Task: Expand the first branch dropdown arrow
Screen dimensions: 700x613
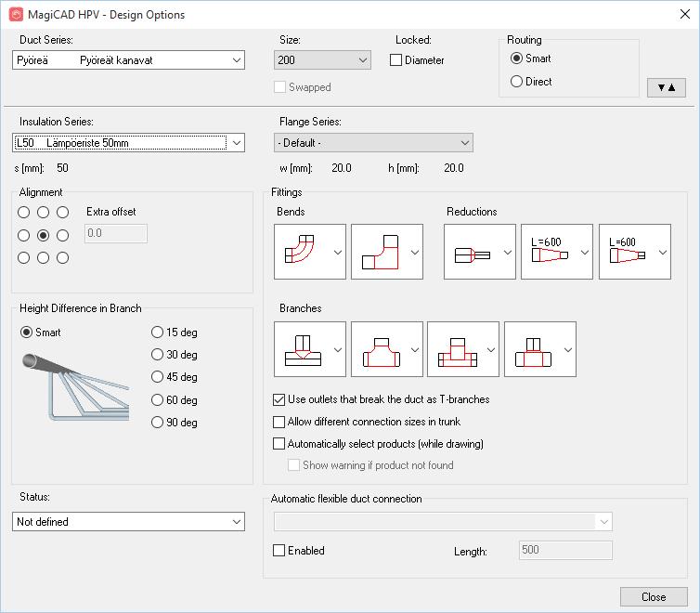Action: point(338,349)
